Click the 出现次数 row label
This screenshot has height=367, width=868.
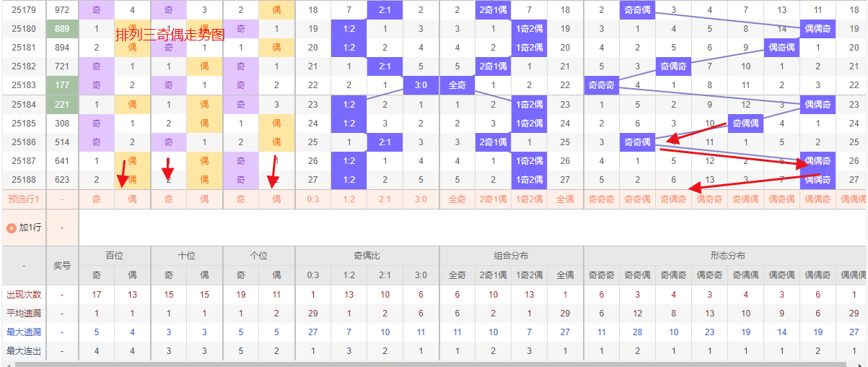pos(24,294)
